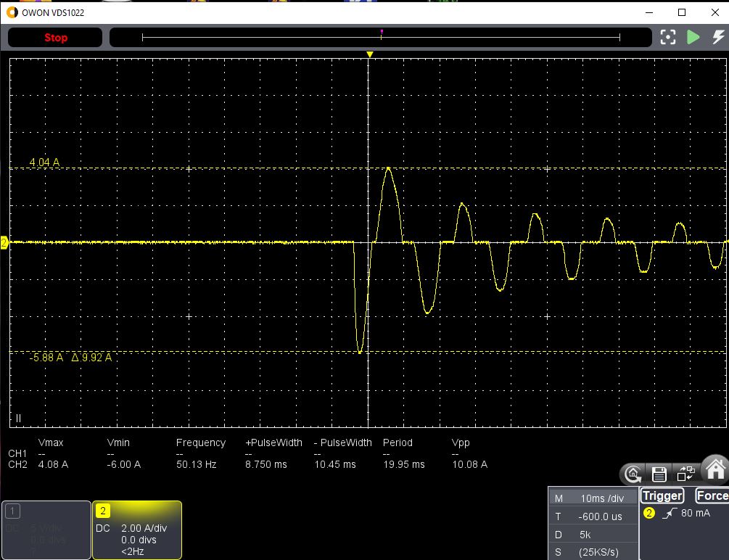Viewport: 729px width, 560px height.
Task: Click the magenta marker on memory bar
Action: [382, 32]
